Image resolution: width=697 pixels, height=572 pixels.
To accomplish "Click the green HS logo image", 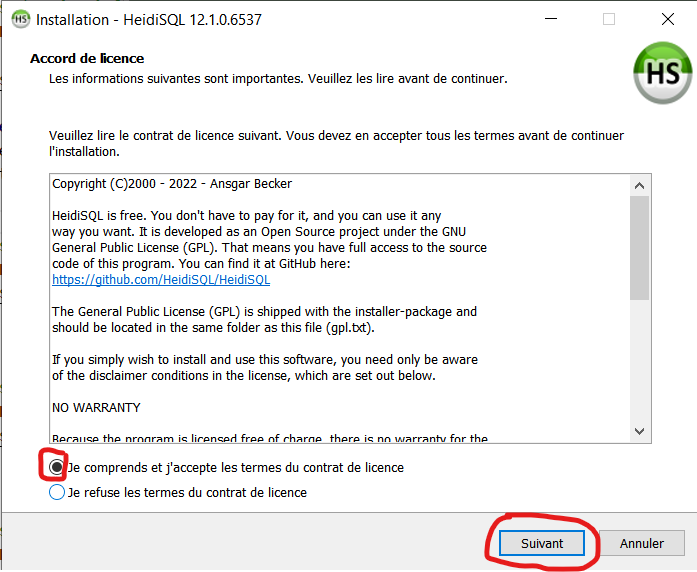I will 661,72.
